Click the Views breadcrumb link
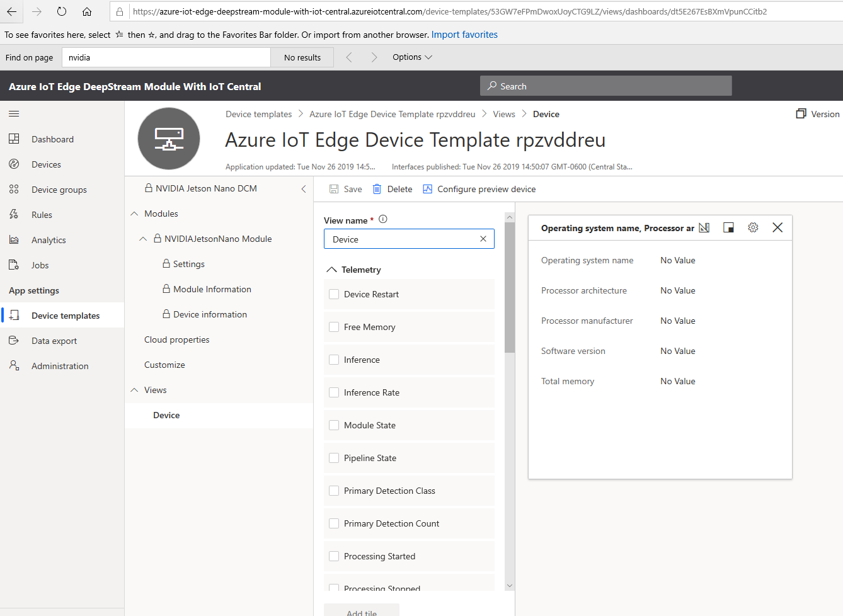Screen dimensions: 843x616 (504, 114)
